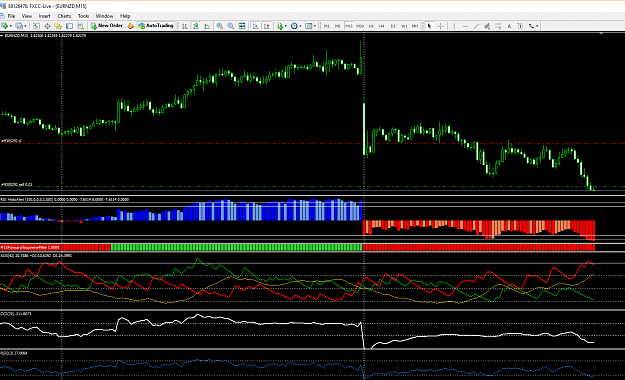
Task: Open the Window menu
Action: 104,16
